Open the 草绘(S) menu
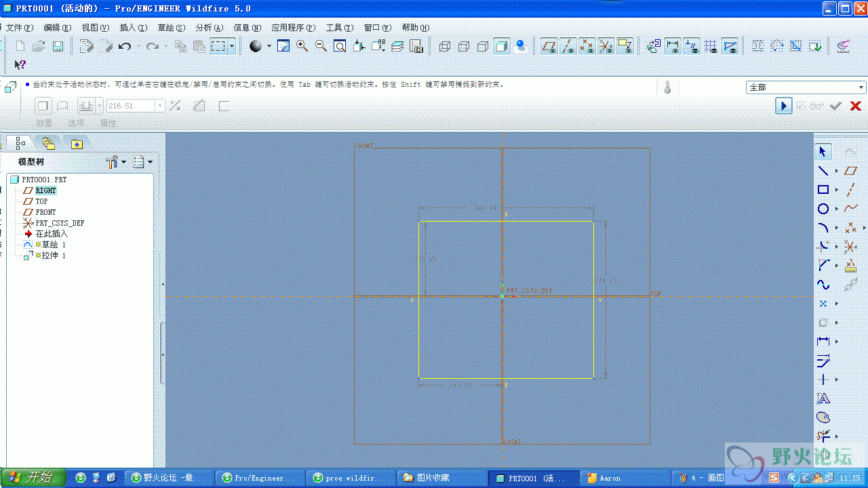 (171, 28)
